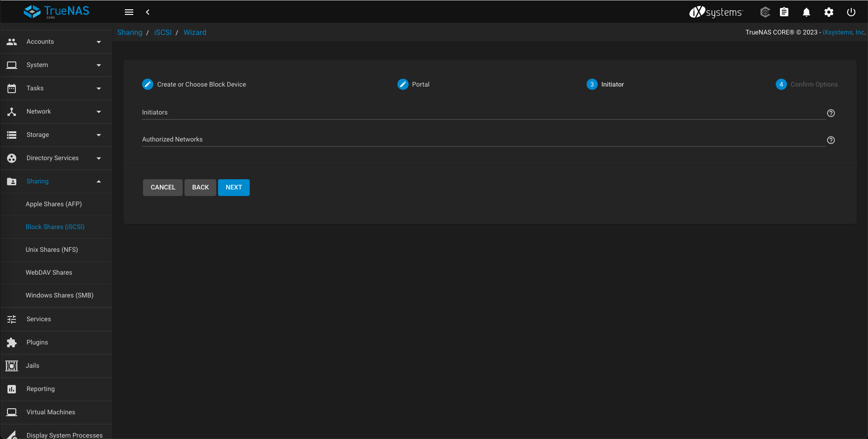The width and height of the screenshot is (868, 439).
Task: Click into the Initiators input field
Action: coord(483,113)
